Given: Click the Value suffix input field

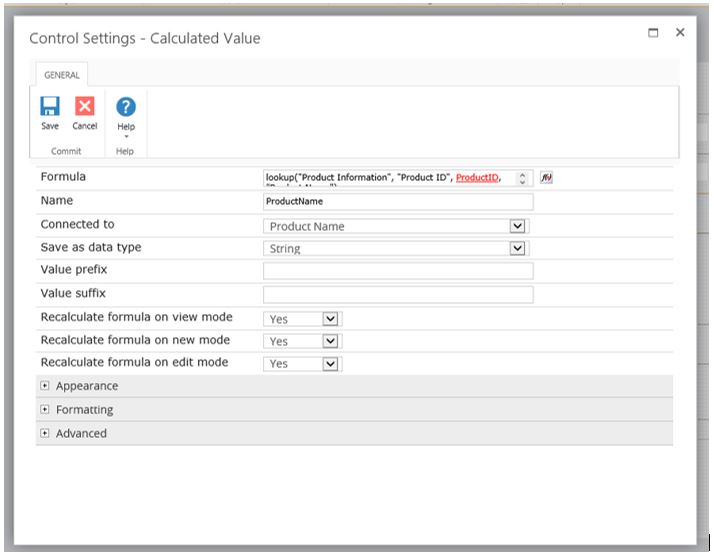Looking at the screenshot, I should coord(398,294).
